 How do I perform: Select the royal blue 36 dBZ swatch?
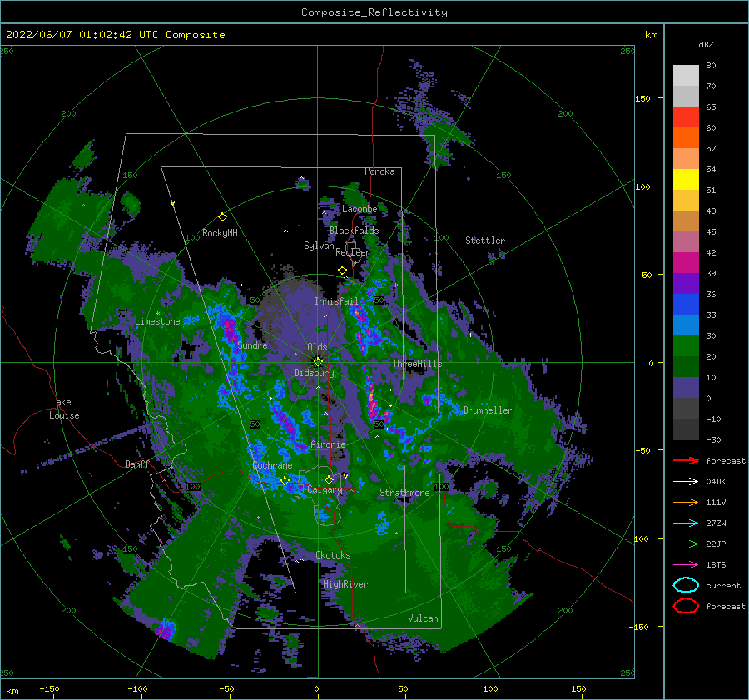[686, 304]
